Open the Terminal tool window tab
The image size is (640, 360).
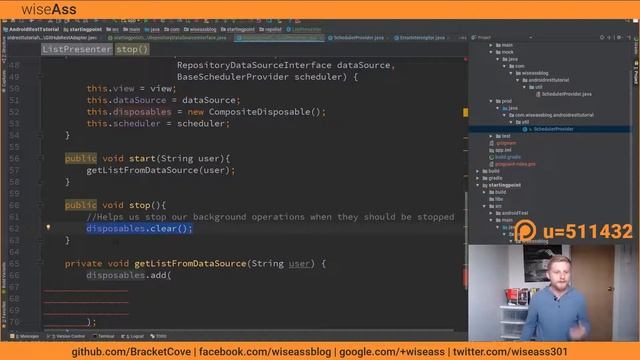104,336
